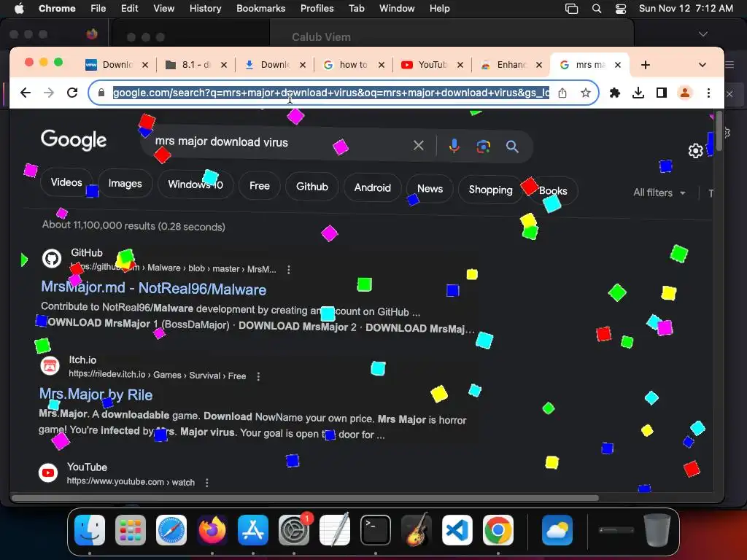This screenshot has width=747, height=560.
Task: Open more options for the Itch.io result
Action: coord(258,376)
